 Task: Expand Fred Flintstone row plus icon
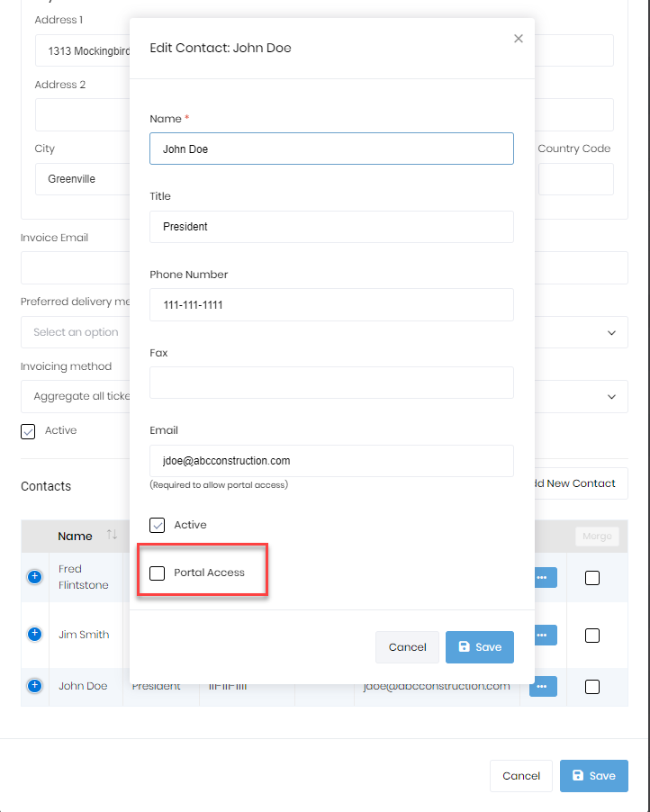click(35, 576)
